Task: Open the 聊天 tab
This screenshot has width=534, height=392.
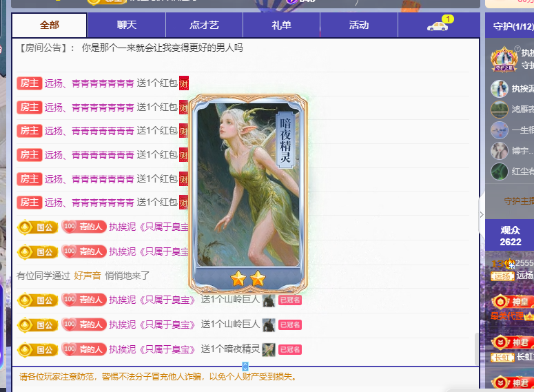Action: coord(127,25)
